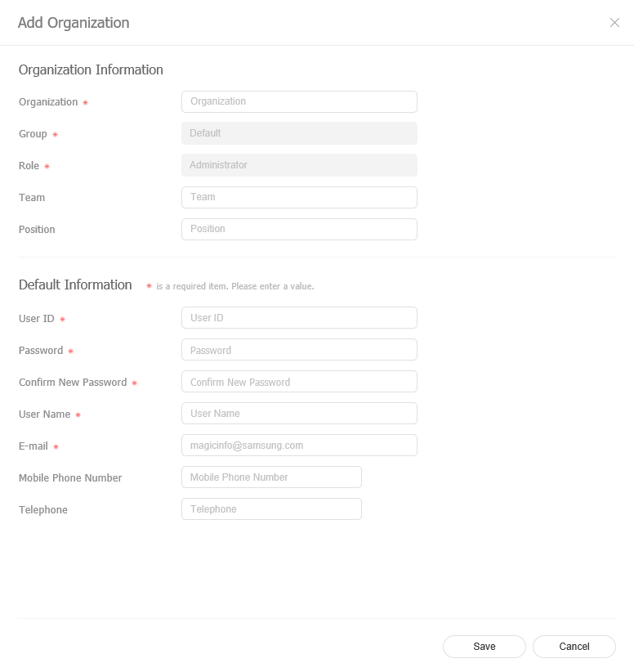Click the Position input field
This screenshot has height=672, width=634.
tap(298, 229)
